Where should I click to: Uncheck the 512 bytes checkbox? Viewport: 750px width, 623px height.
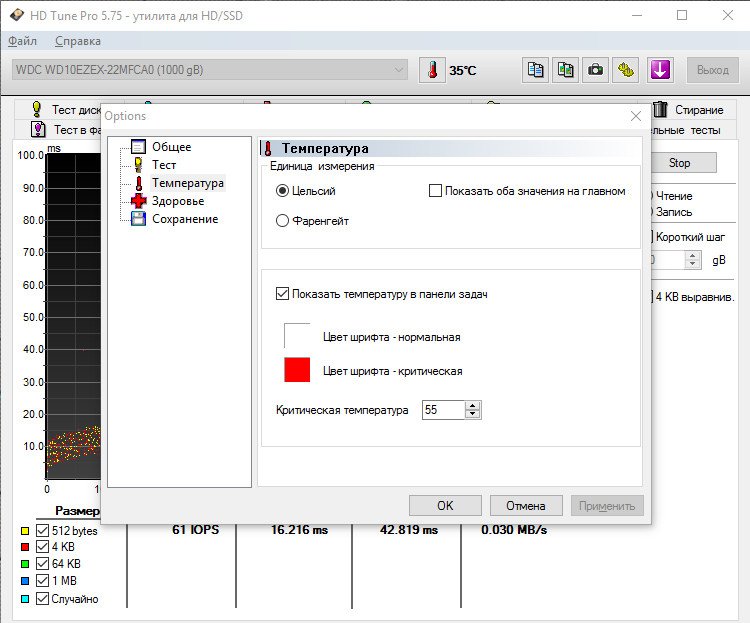(42, 530)
